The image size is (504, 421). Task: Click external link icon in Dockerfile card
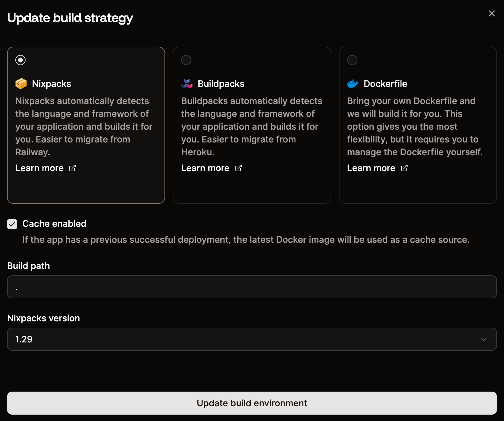[404, 168]
